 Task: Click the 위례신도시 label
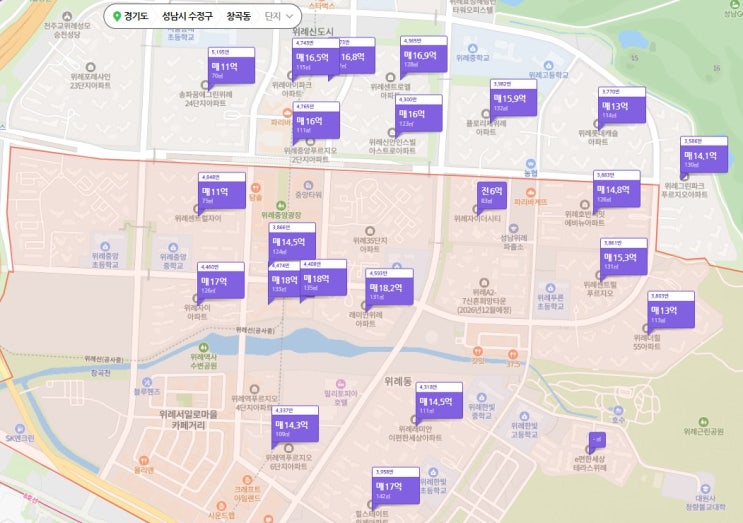click(x=313, y=32)
